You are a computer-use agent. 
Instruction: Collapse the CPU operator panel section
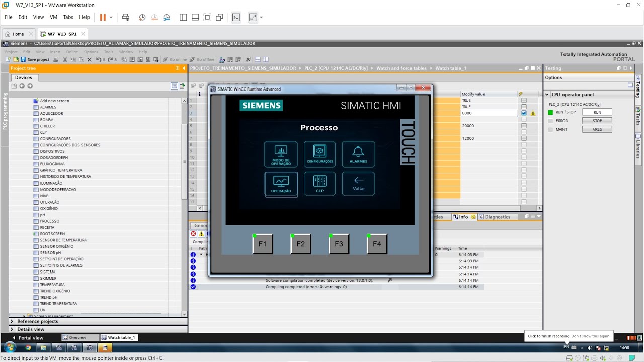547,95
